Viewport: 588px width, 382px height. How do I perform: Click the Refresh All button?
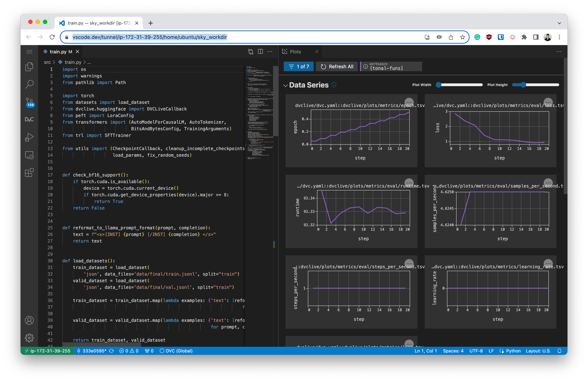[337, 66]
